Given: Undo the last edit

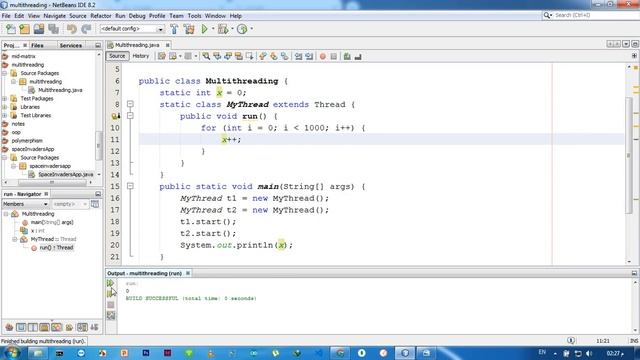Looking at the screenshot, I should tap(72, 29).
